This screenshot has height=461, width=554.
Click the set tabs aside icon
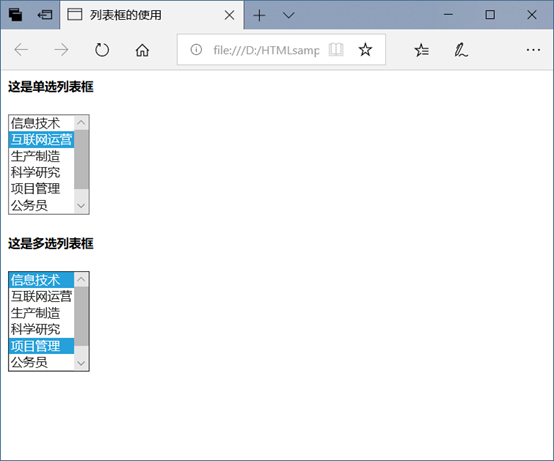pyautogui.click(x=45, y=15)
